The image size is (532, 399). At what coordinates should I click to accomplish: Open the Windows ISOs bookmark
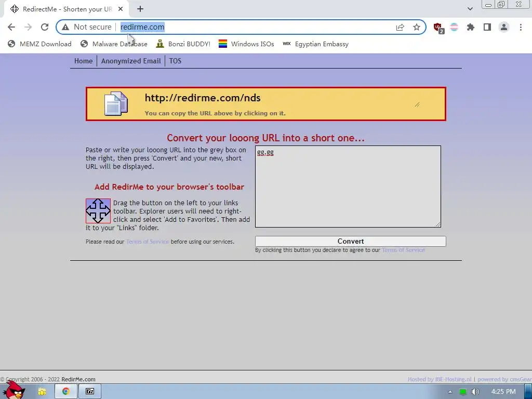click(x=246, y=44)
